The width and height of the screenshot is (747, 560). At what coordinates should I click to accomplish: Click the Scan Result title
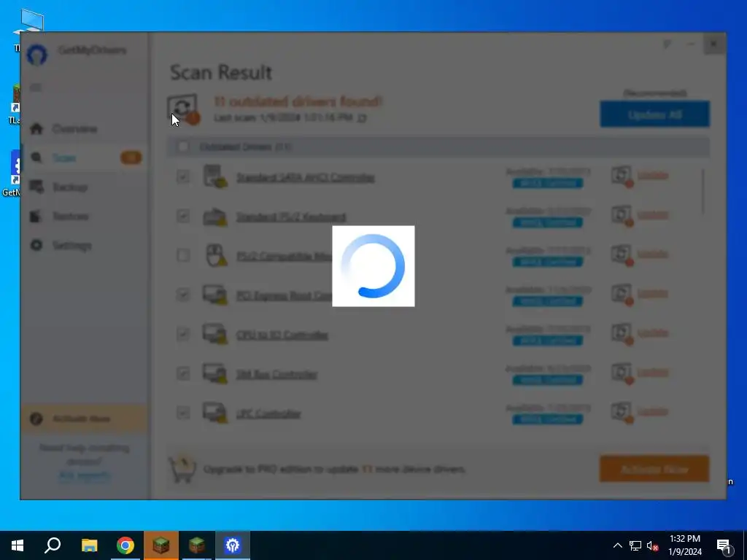221,72
